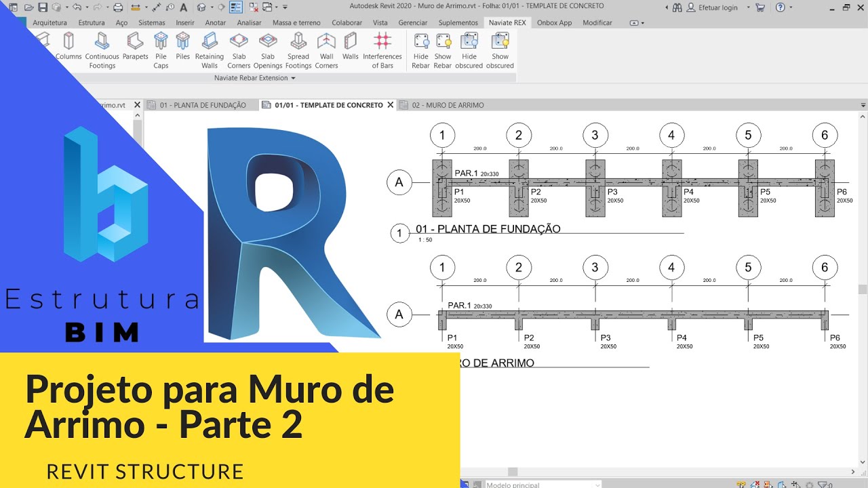
Task: Open the Arquitetura ribbon tab
Action: [x=50, y=22]
